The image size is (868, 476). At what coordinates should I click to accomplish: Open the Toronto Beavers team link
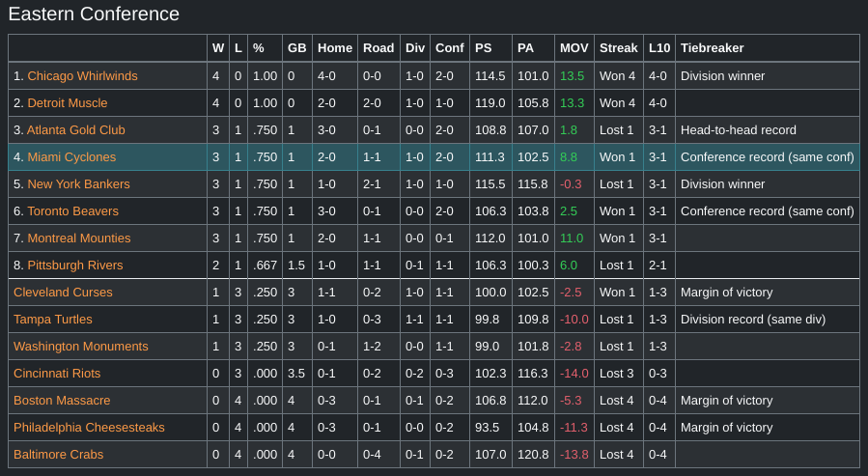click(x=73, y=211)
